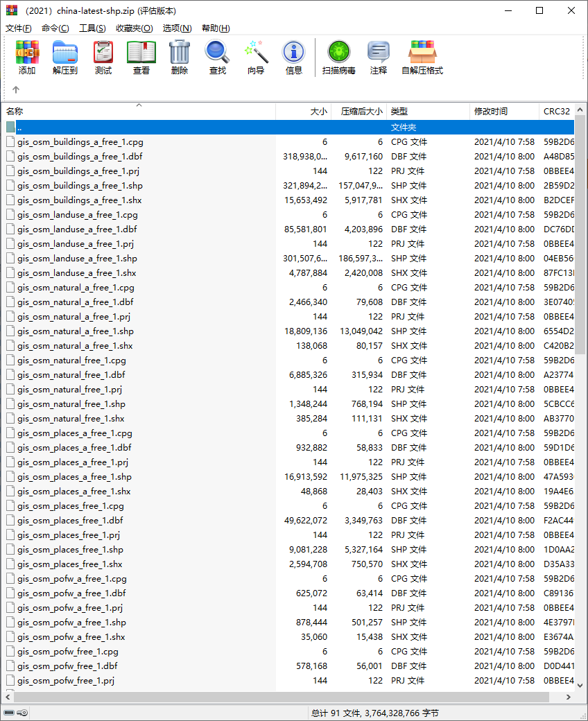Click file icon of gis_osm_places_free_1.shx
This screenshot has width=588, height=721.
[10, 564]
